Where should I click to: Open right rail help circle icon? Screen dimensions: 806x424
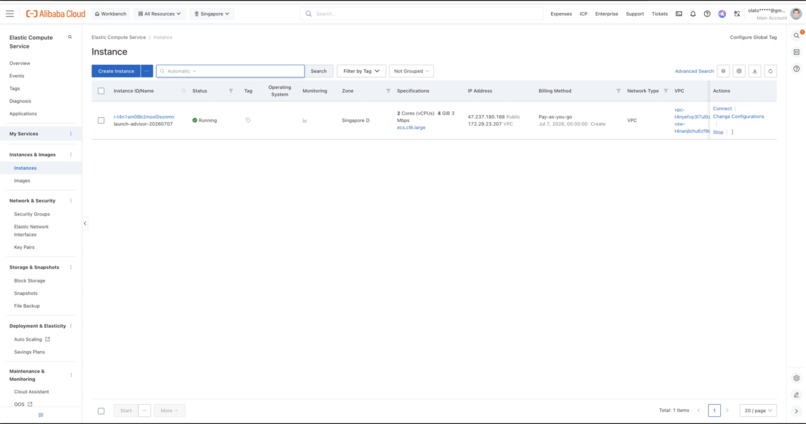click(x=796, y=68)
